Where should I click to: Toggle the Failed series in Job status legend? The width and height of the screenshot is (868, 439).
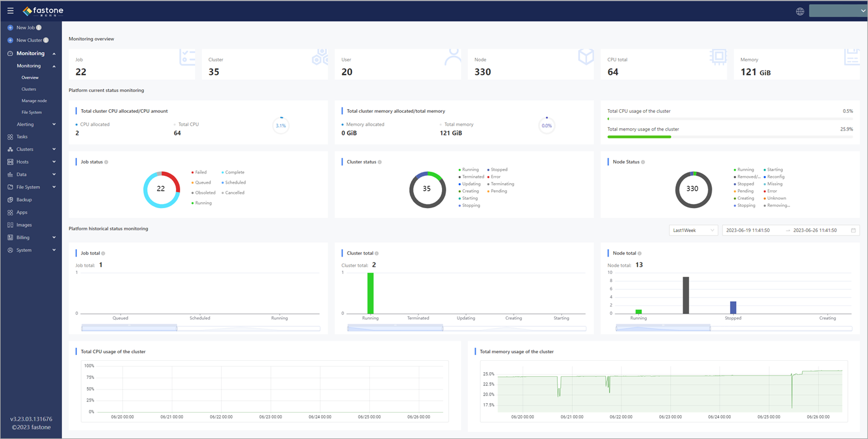pyautogui.click(x=199, y=172)
